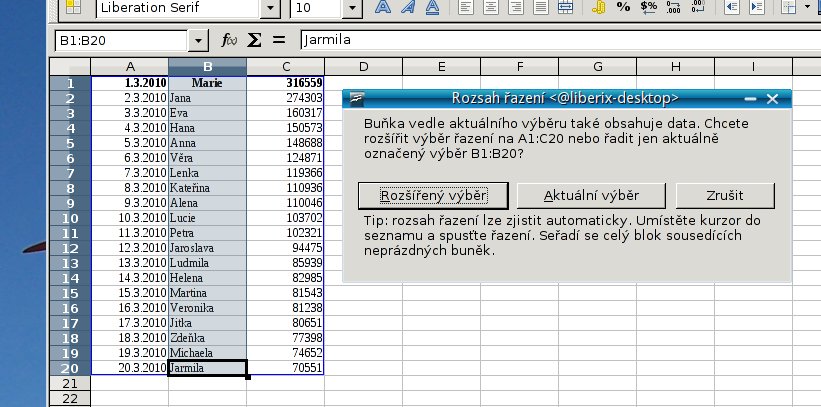Click cell containing Michaela

pos(208,353)
